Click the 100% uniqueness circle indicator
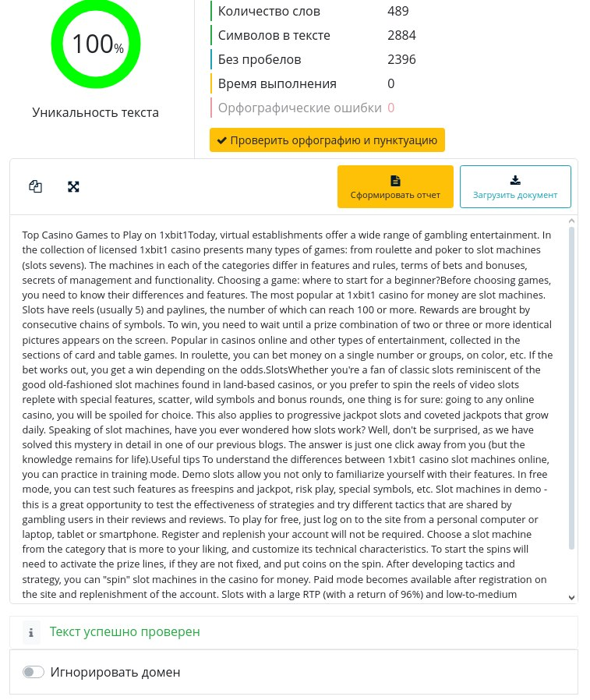Image resolution: width=590 pixels, height=700 pixels. tap(96, 44)
